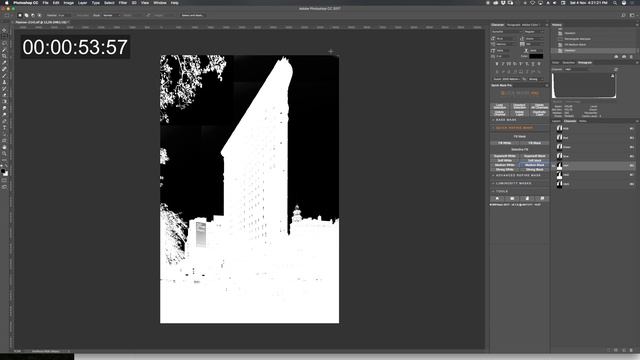
Task: Refresh the histogram with uncached data
Action: pyautogui.click(x=616, y=69)
